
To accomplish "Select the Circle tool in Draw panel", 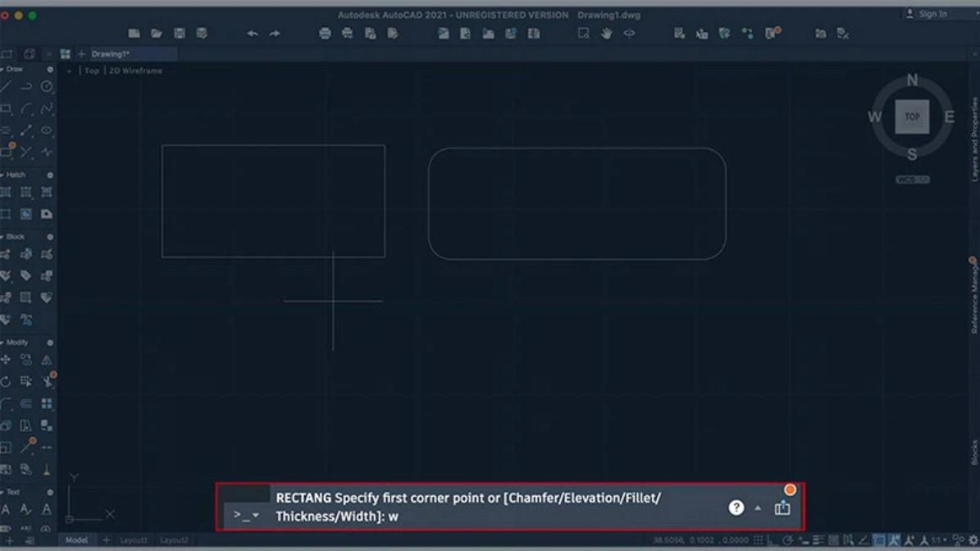I will (x=47, y=87).
